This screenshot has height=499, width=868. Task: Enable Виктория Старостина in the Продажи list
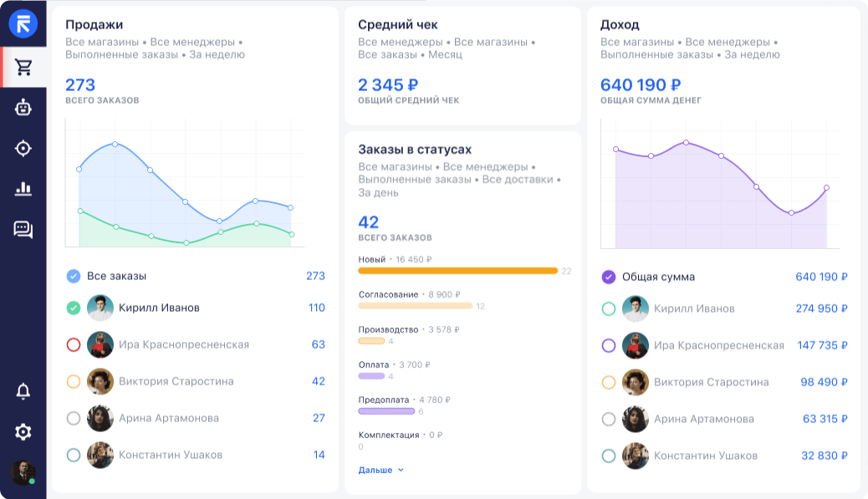pos(74,381)
